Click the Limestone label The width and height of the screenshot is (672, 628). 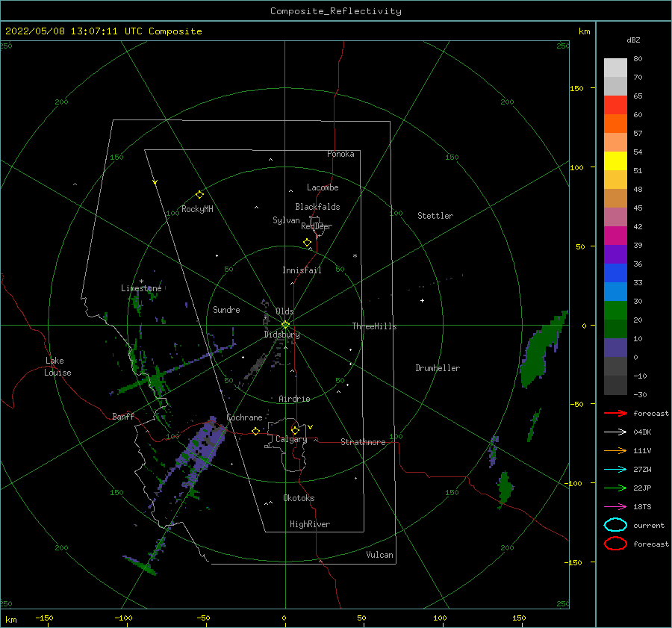141,288
